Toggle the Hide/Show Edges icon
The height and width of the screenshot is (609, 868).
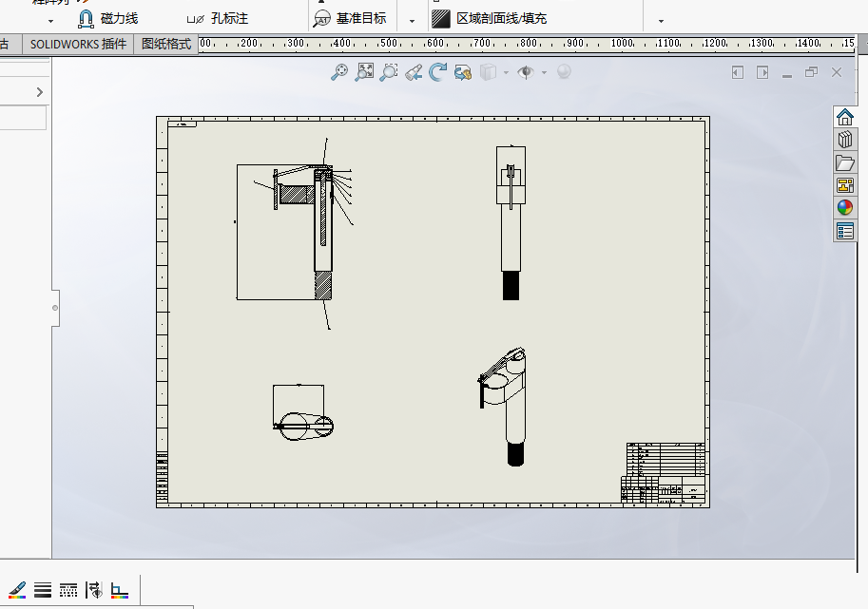click(x=94, y=590)
